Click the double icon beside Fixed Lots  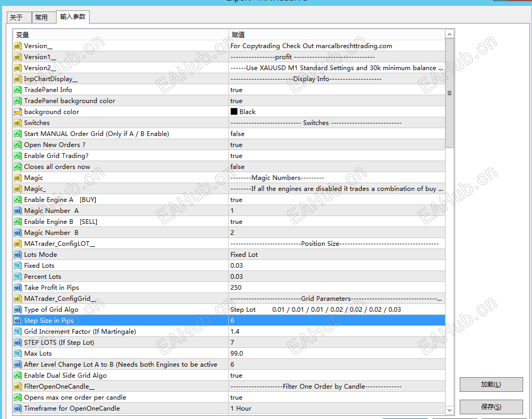coord(18,266)
